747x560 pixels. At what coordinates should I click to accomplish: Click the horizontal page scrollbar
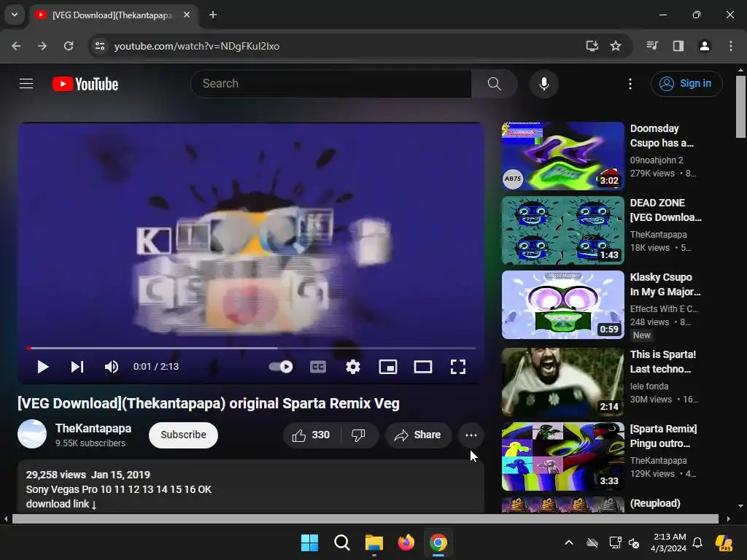[365, 518]
